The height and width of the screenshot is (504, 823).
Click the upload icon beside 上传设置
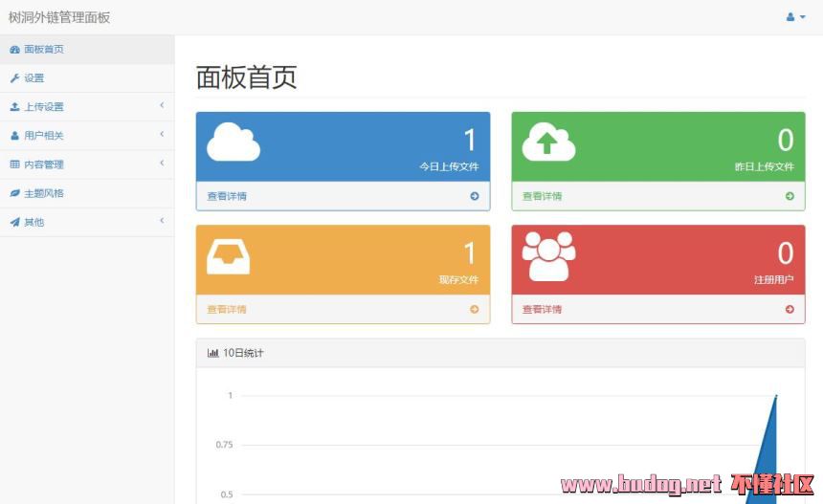pos(14,106)
